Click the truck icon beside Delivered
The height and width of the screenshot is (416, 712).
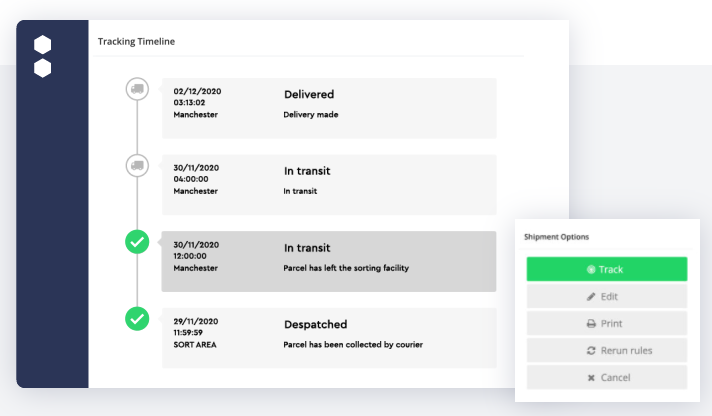click(x=137, y=89)
